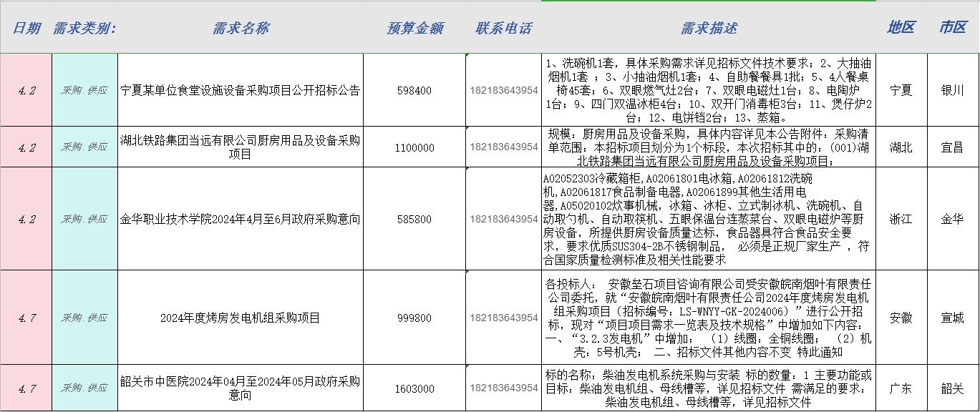Click the 联系电话 column header
980x412 pixels.
503,28
